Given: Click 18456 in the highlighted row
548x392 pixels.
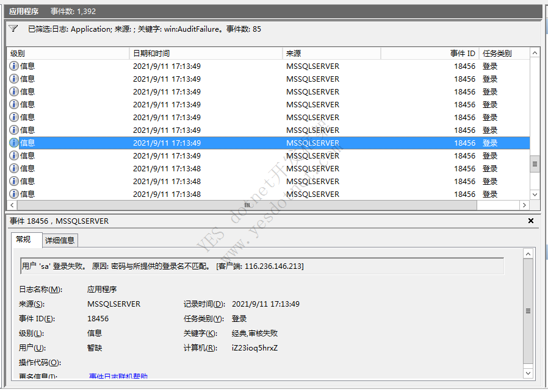Looking at the screenshot, I should coord(465,143).
